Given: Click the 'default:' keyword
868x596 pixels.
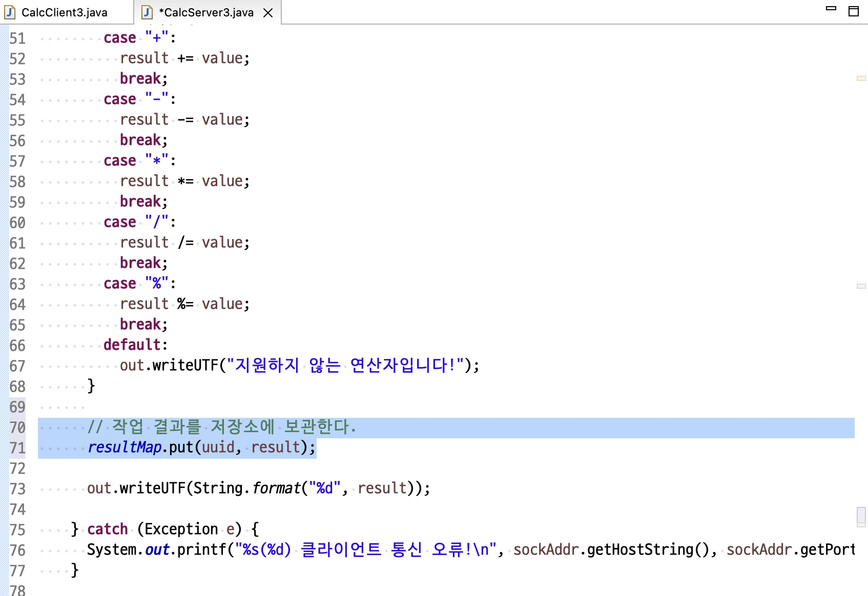Looking at the screenshot, I should [x=135, y=345].
